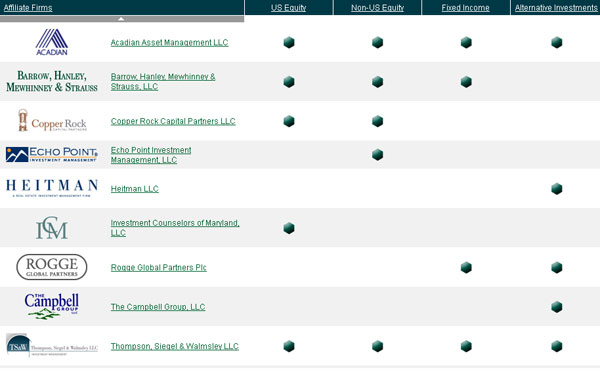Click Acadian's Non-US Equity marker

coord(377,42)
